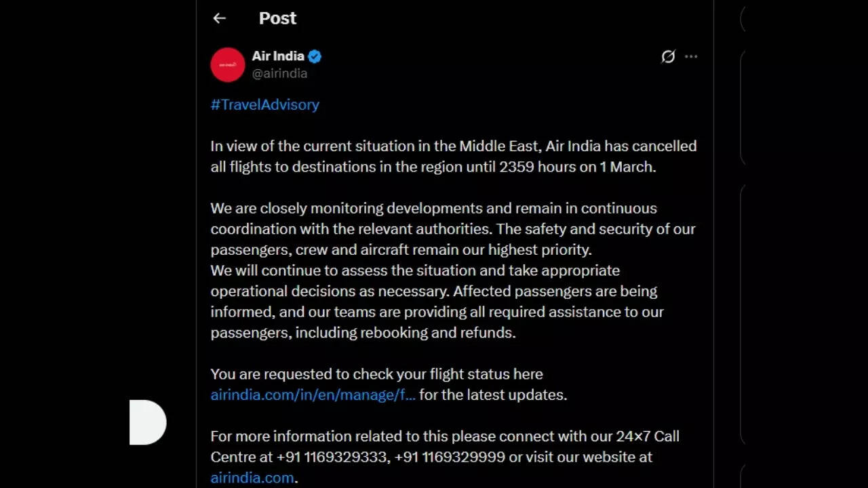Viewport: 868px width, 488px height.
Task: Click the search box edge at top right
Action: coord(743,19)
